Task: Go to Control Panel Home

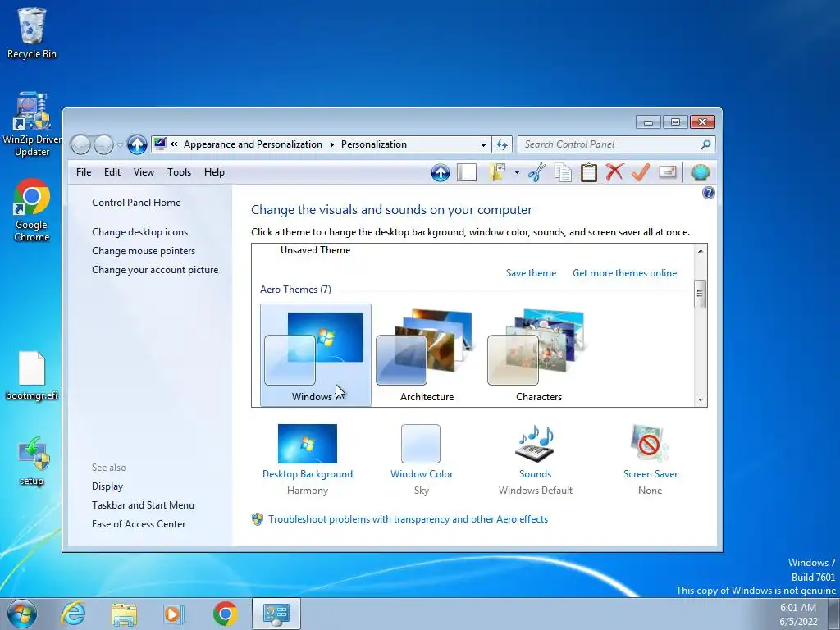Action: pyautogui.click(x=136, y=203)
